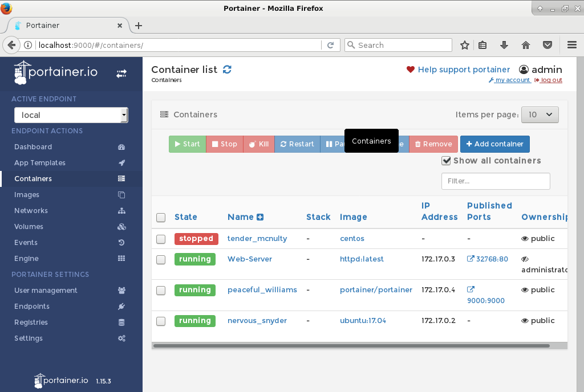Select the Web-Server container checkbox
The height and width of the screenshot is (392, 584).
(x=161, y=260)
